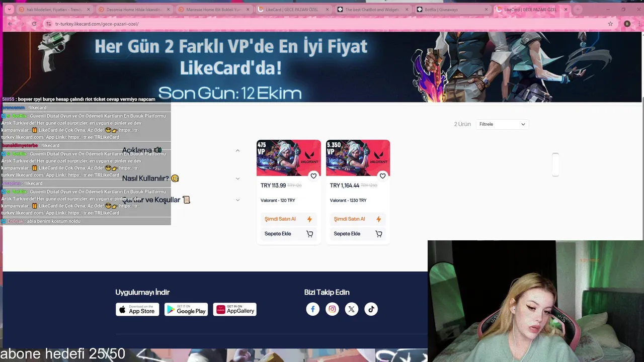Switch to the Mariesse Home Elit Buklet tab
This screenshot has width=644, height=362.
(x=214, y=9)
